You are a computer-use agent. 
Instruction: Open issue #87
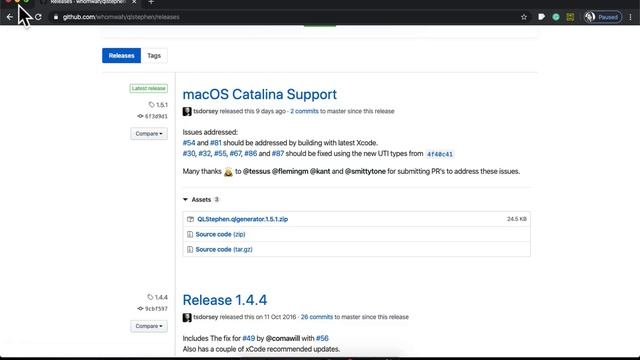(x=278, y=153)
